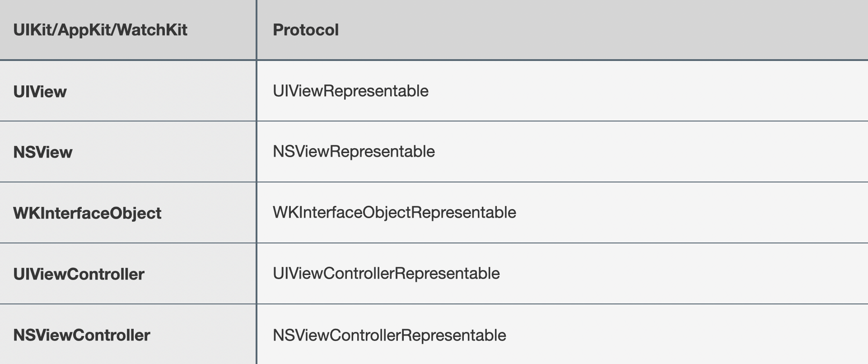Select the Protocol column header

tap(306, 30)
